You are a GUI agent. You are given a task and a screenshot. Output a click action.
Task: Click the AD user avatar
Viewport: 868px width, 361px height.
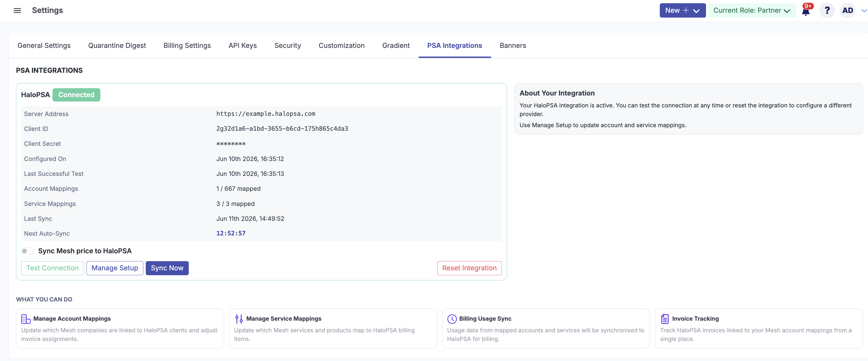847,11
